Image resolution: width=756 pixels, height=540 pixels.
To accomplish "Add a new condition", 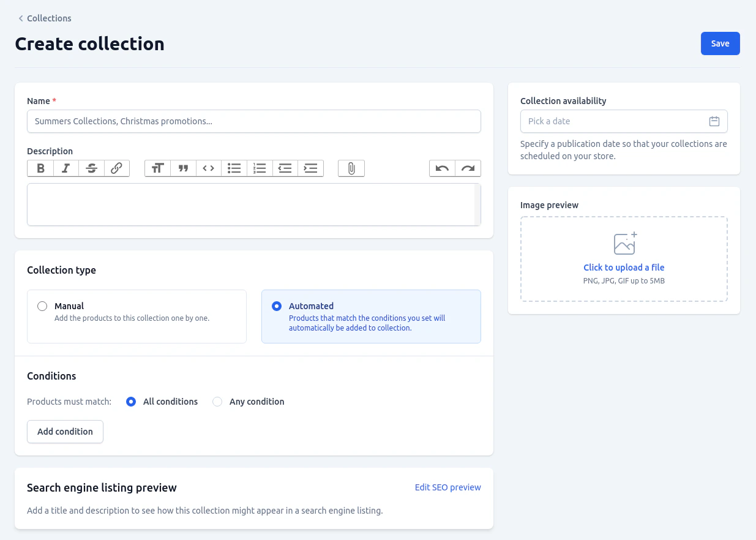I will [x=65, y=432].
